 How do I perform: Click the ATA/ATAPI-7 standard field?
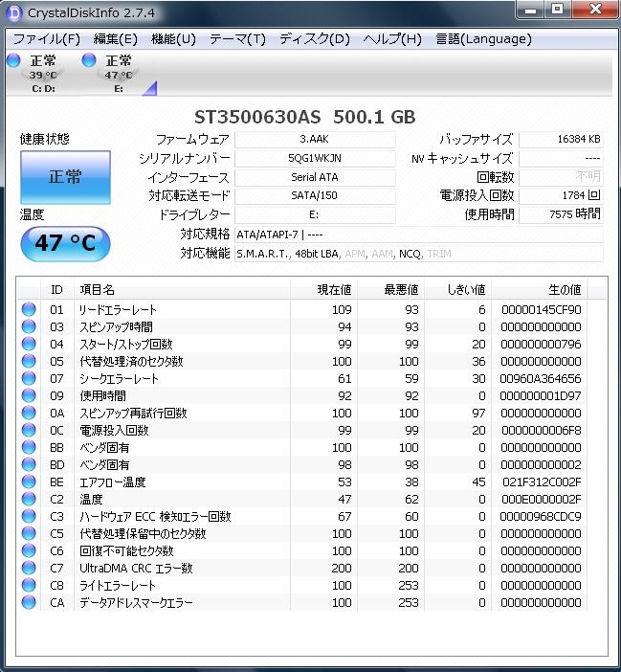(419, 235)
